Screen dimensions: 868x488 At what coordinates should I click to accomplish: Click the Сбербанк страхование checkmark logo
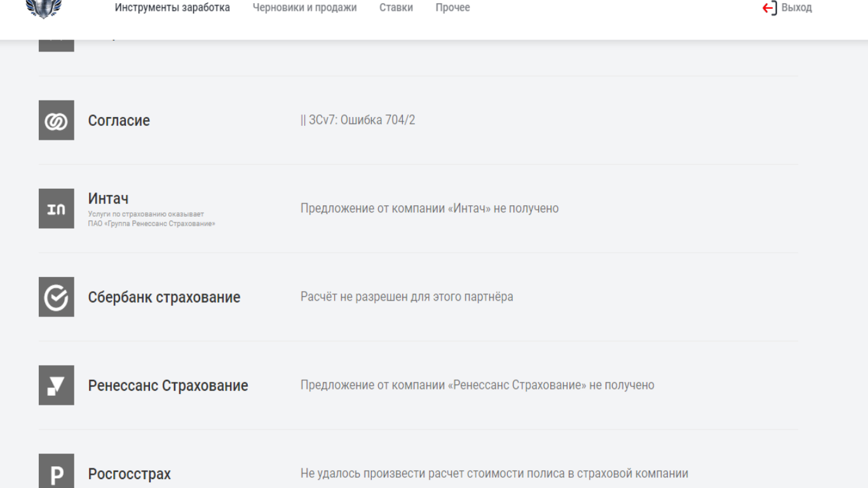[57, 297]
